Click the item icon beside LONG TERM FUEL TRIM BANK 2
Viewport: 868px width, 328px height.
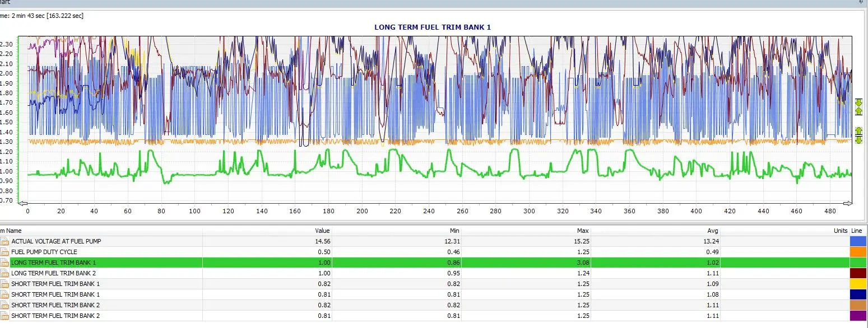5,273
